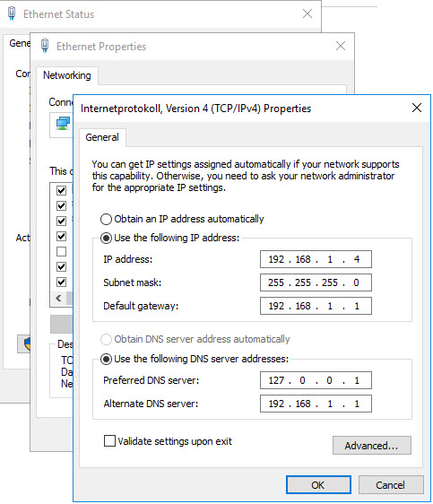433x504 pixels.
Task: Click the network adapter computer icon
Action: click(63, 124)
